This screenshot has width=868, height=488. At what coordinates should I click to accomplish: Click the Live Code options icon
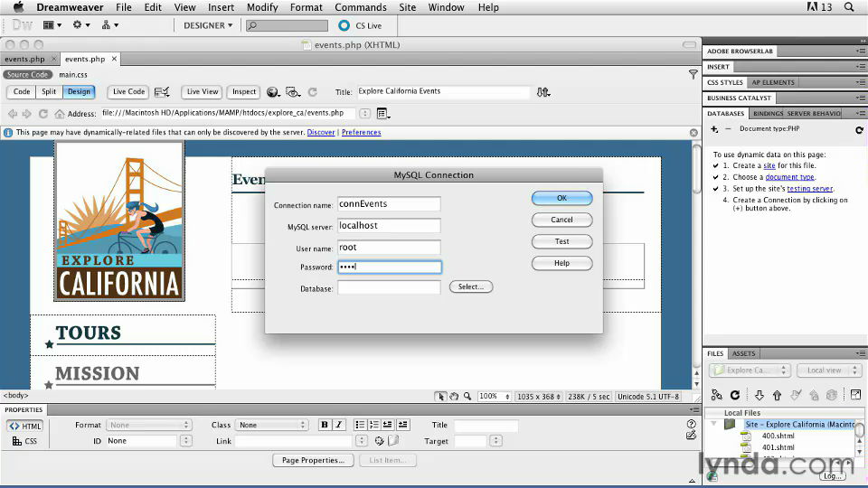coord(162,92)
